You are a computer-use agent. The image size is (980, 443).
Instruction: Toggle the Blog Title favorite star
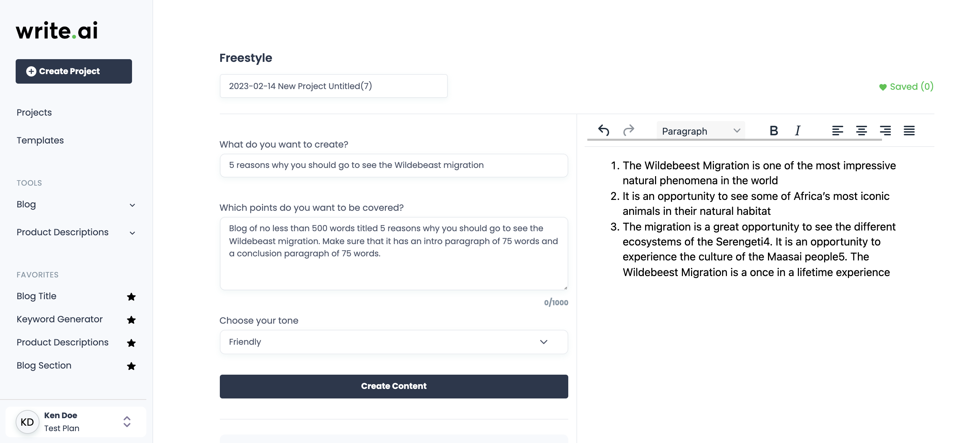tap(131, 296)
